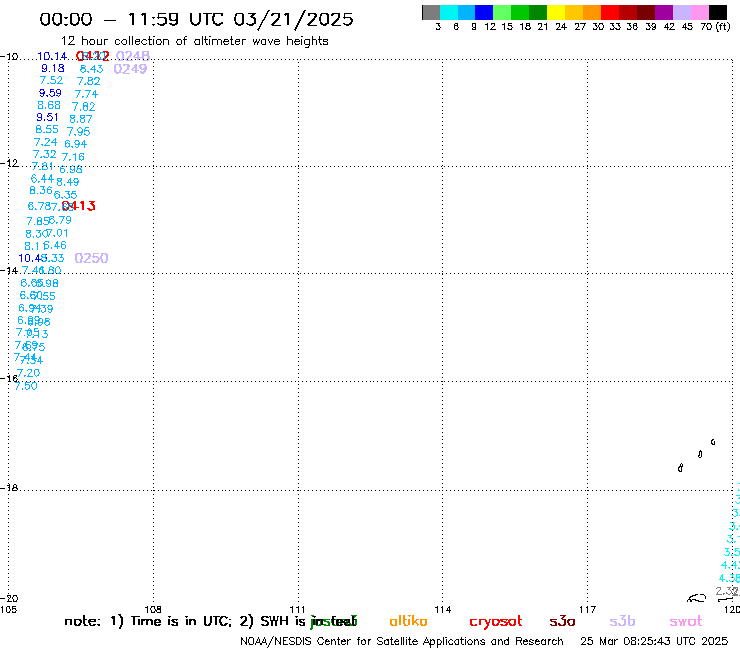Click the wave height value 8.87

(81, 119)
